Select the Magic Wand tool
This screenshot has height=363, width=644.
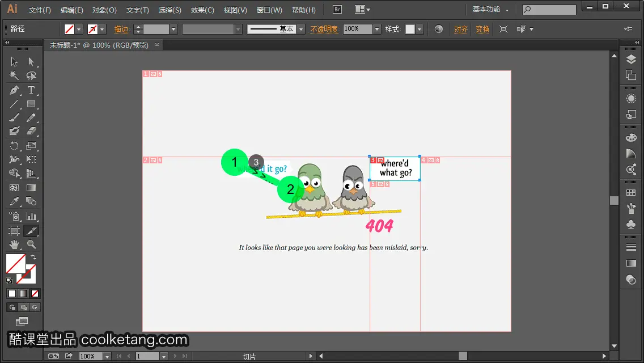point(14,75)
